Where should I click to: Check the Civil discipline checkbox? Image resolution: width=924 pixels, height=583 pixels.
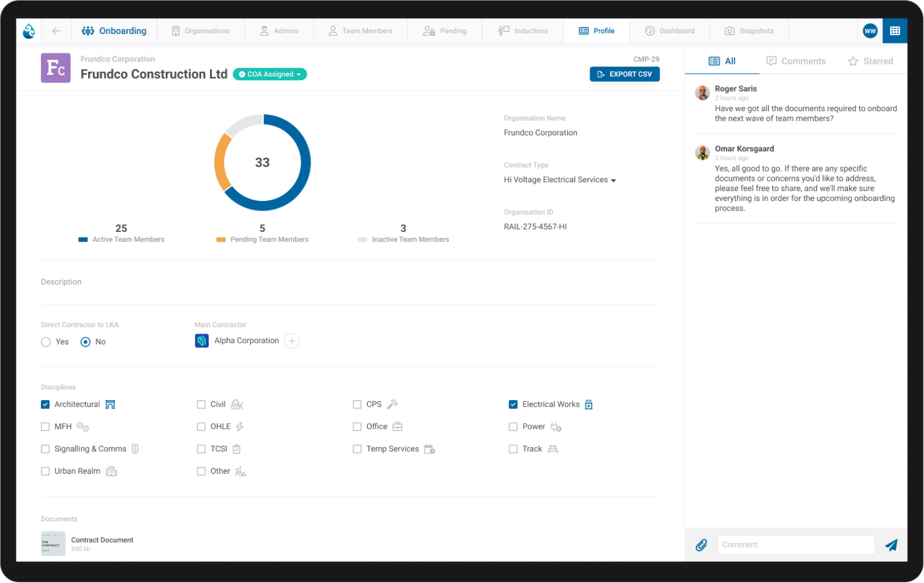(x=201, y=404)
